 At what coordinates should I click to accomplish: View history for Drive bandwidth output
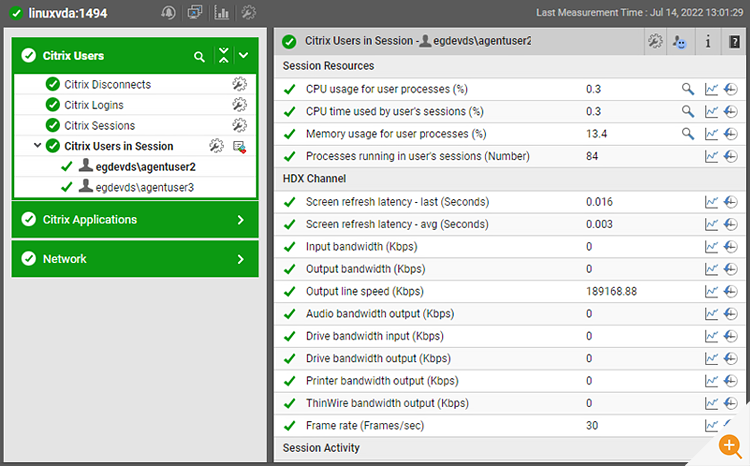730,358
